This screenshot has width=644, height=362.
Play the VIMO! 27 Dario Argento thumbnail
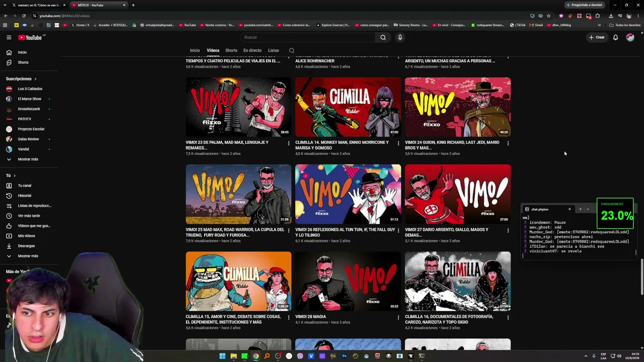coord(458,194)
